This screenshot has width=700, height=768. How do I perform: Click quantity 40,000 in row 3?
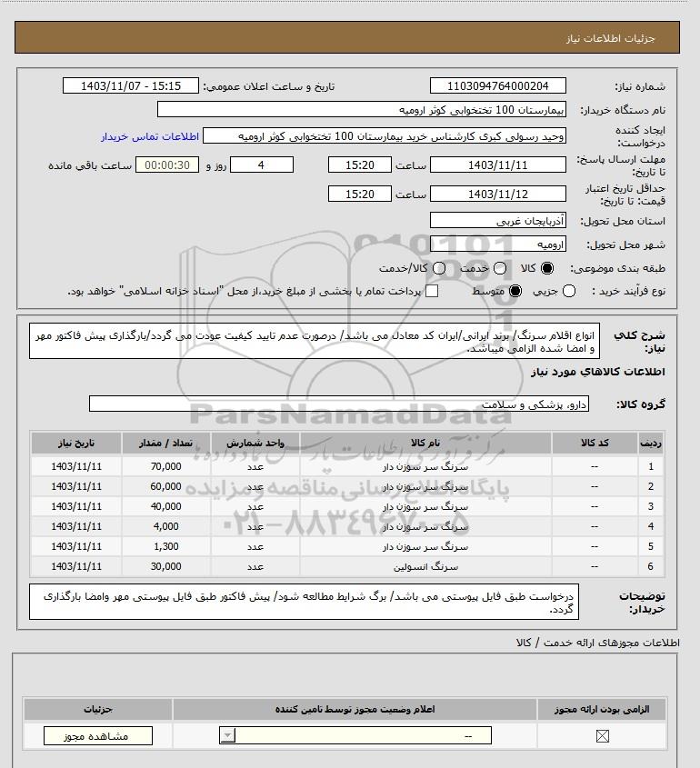166,506
